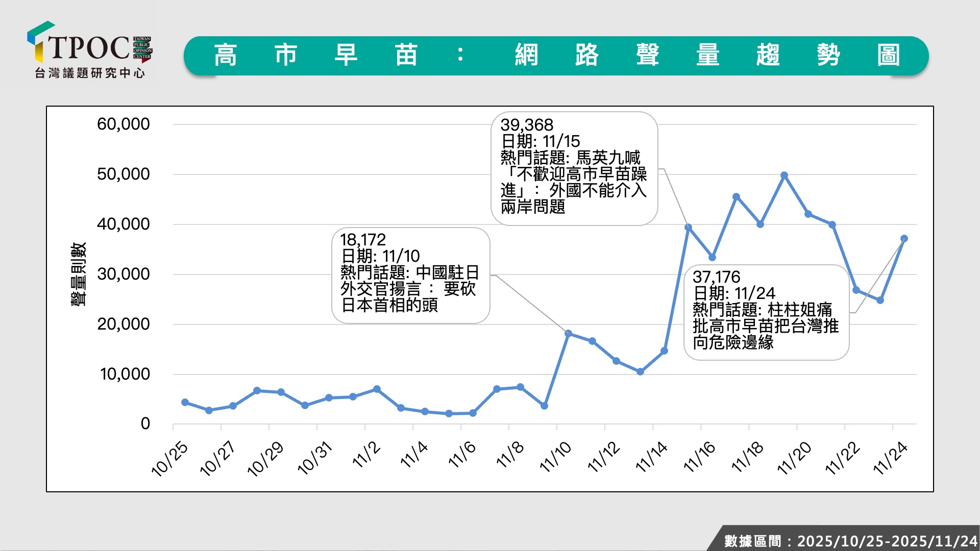Click the 30,000 y-axis label

pyautogui.click(x=123, y=274)
